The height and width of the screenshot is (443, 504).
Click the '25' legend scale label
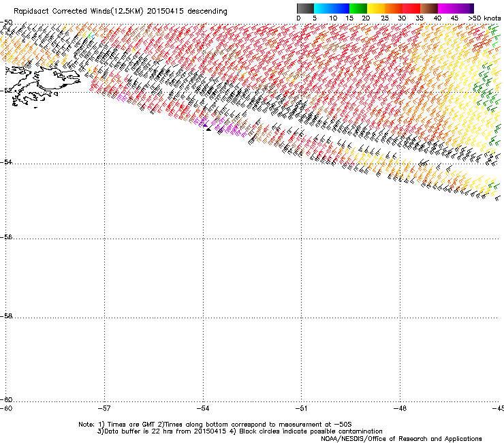tap(385, 18)
